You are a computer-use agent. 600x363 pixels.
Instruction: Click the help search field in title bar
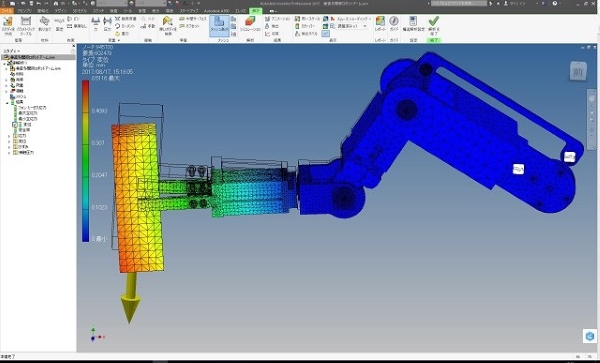[x=459, y=3]
